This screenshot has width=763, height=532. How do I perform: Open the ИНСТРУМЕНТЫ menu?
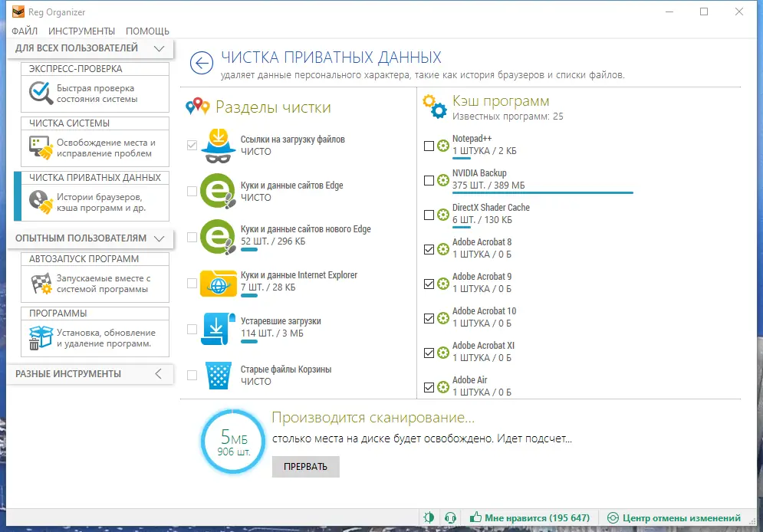(x=81, y=31)
